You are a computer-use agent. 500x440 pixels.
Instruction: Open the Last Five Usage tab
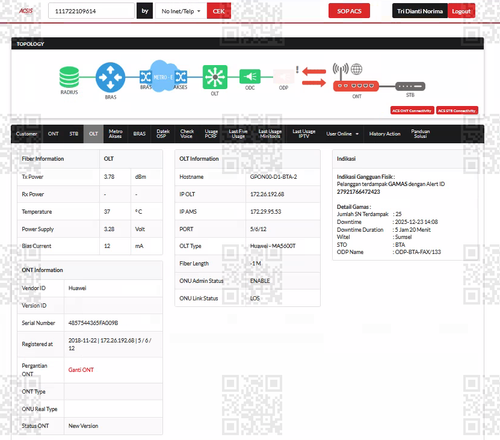point(238,134)
